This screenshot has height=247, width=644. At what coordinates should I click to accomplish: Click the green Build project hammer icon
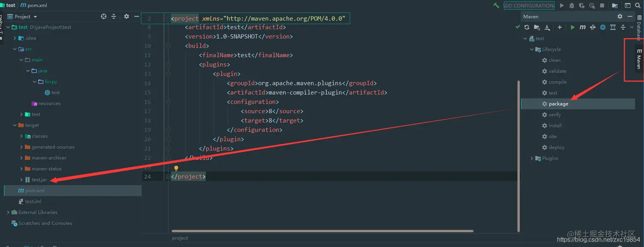pos(496,6)
